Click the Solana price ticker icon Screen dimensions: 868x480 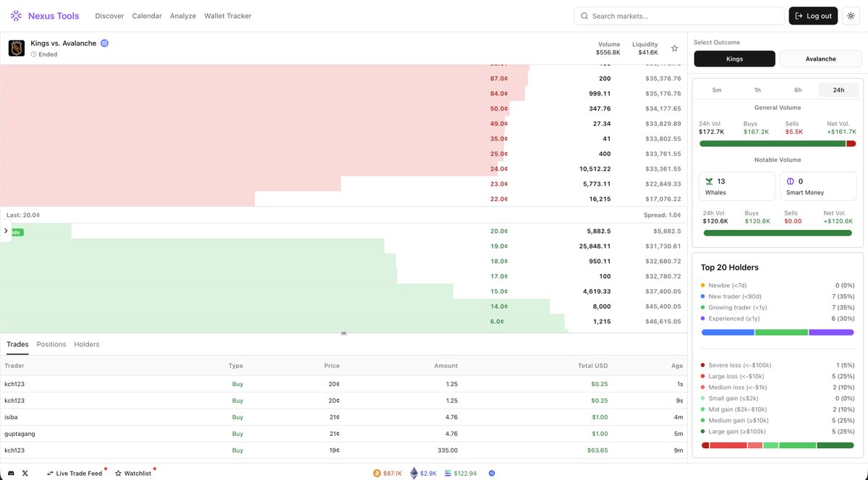448,473
